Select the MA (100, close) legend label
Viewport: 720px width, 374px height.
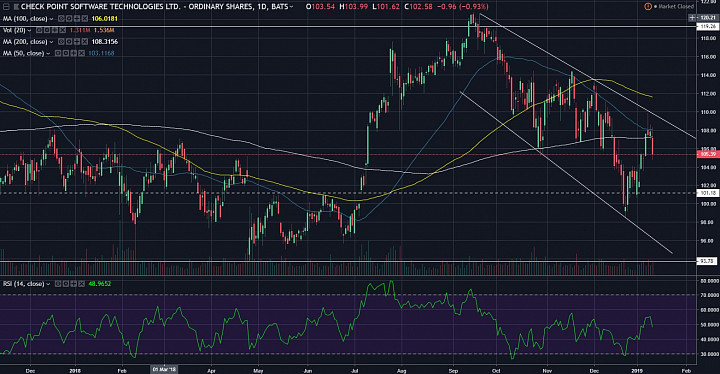(x=25, y=19)
